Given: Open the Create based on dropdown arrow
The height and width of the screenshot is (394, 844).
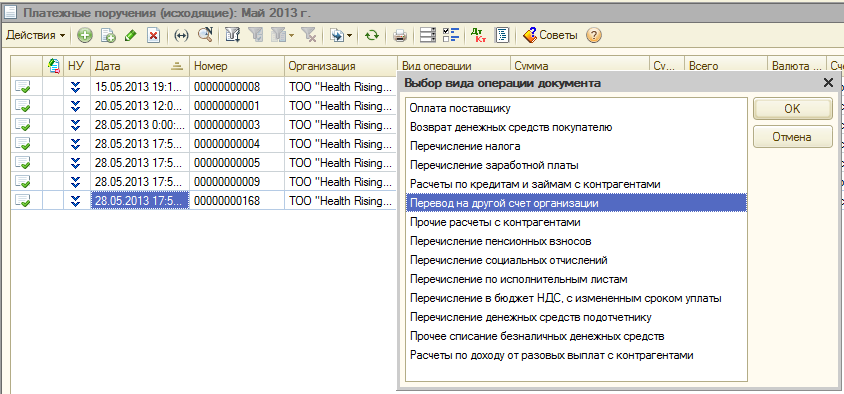Looking at the screenshot, I should pos(349,36).
